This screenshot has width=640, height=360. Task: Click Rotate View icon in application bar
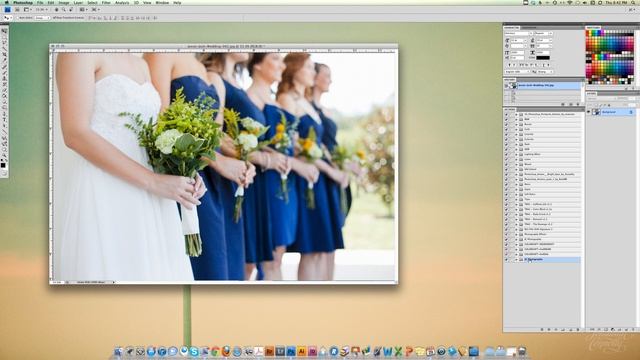71,9
